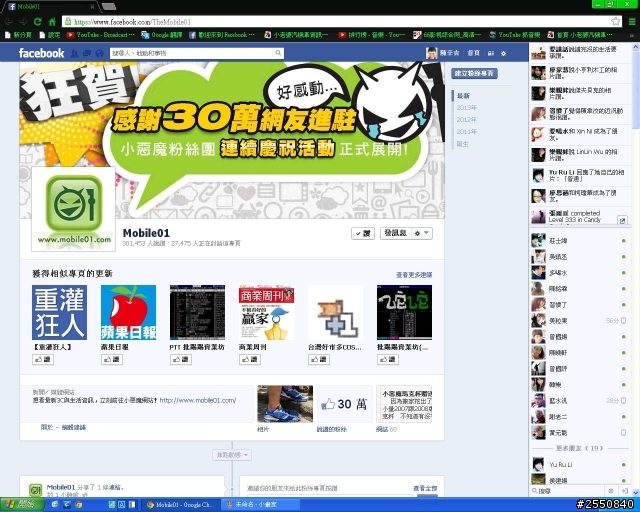Open the 商業周刊 page thumbnail
The height and width of the screenshot is (512, 640).
tap(267, 312)
